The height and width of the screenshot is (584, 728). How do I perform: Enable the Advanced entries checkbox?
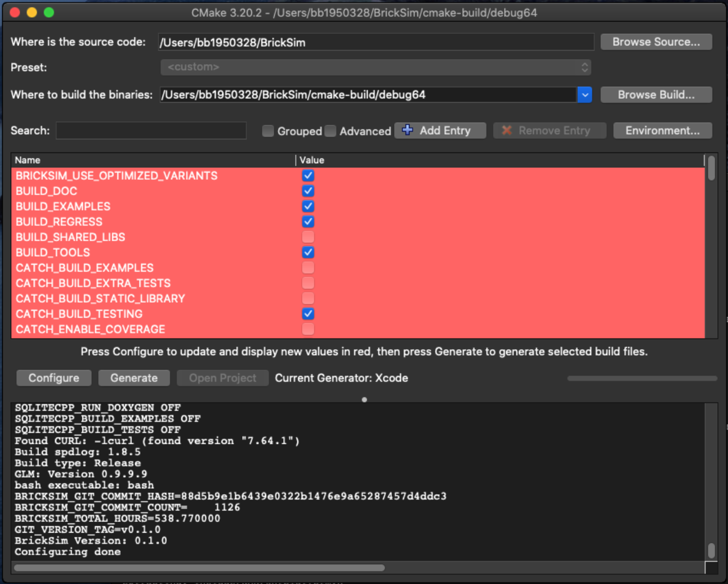tap(330, 131)
